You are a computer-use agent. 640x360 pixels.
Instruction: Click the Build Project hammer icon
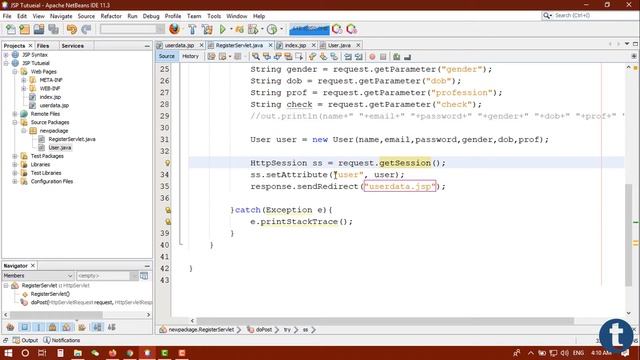(x=192, y=29)
